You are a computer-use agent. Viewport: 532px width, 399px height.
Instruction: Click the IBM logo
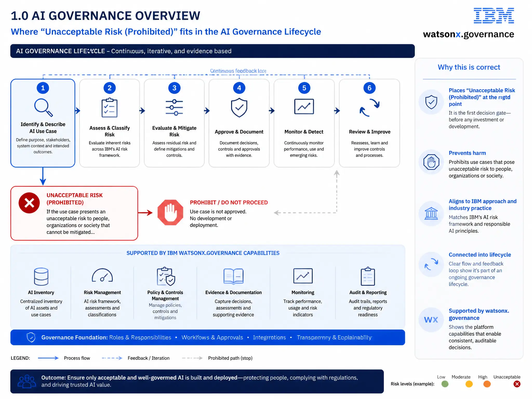click(494, 16)
